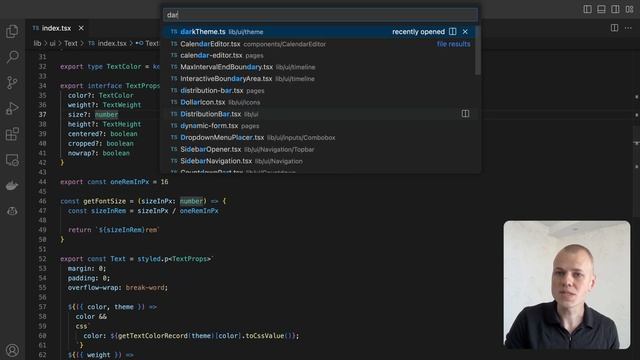Open dynamic-form.tsx result
640x360 pixels.
[319, 126]
